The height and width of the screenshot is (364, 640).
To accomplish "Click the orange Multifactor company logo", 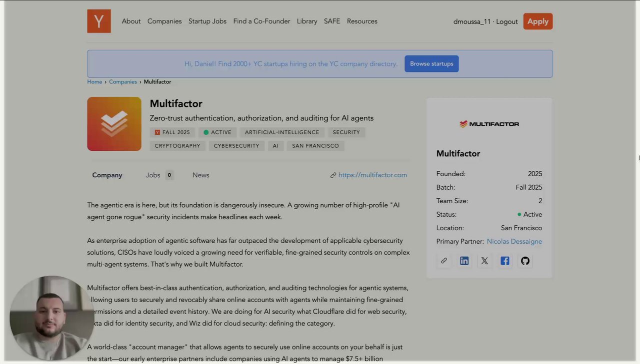I will point(114,124).
